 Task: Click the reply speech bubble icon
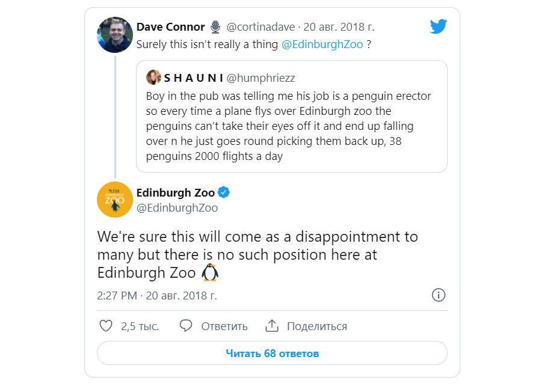click(186, 326)
